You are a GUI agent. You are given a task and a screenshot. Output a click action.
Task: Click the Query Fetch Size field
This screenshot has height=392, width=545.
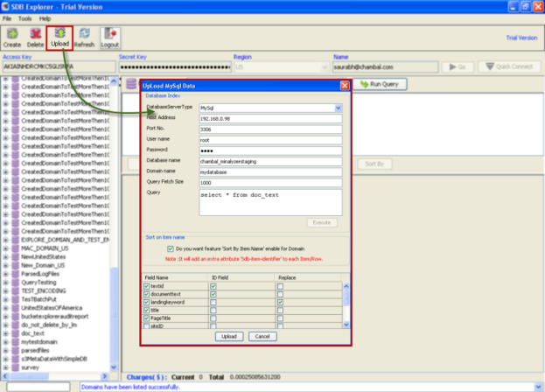tap(270, 183)
